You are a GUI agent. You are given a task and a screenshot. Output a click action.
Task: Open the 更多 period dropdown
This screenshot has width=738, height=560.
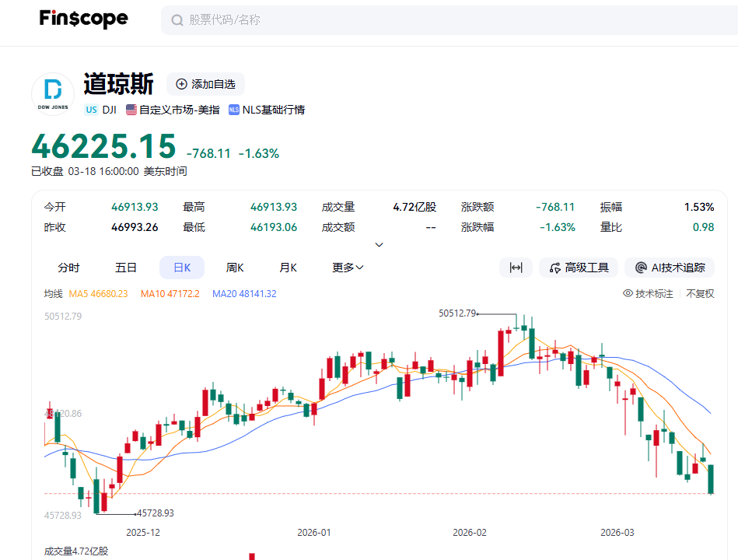click(348, 268)
